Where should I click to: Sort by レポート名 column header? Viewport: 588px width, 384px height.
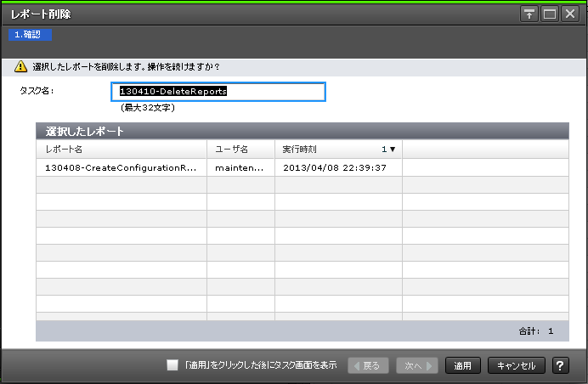coord(122,150)
